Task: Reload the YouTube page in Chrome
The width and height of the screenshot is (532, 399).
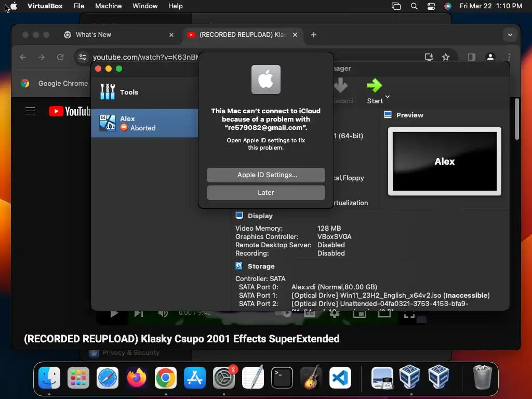Action: pos(60,57)
